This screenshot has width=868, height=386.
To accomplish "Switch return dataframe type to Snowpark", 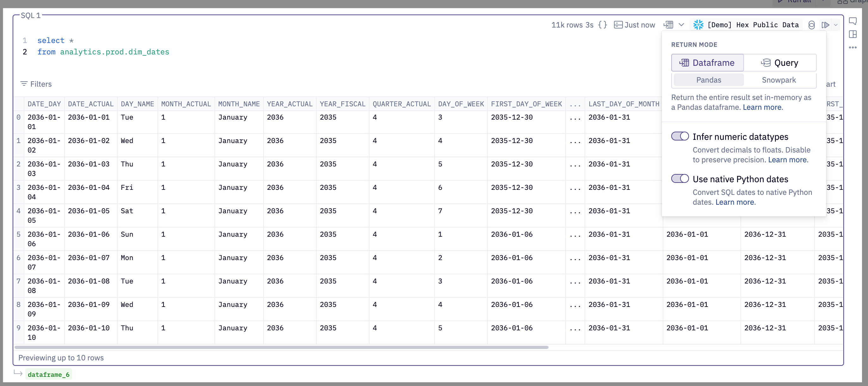I will 779,80.
